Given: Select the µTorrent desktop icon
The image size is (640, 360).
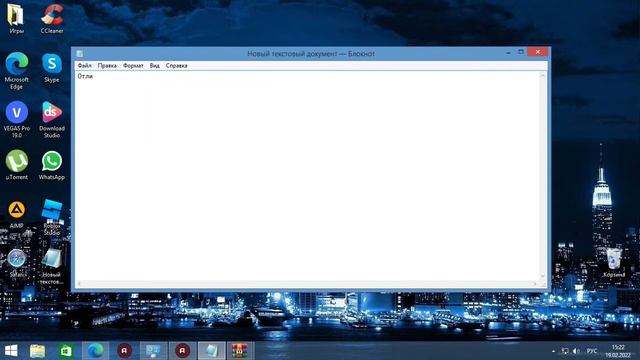Looking at the screenshot, I should click(x=16, y=165).
